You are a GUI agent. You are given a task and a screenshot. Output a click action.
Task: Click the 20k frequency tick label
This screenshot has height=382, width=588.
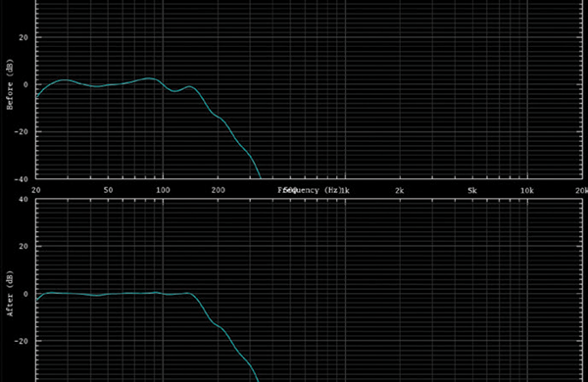tap(581, 190)
